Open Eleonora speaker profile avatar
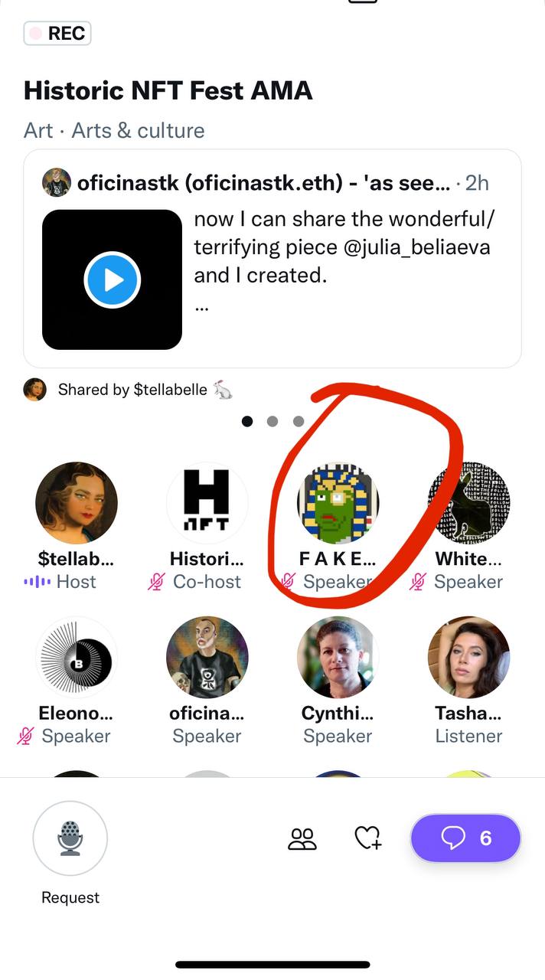Screen dimensions: 545x980 (77, 657)
